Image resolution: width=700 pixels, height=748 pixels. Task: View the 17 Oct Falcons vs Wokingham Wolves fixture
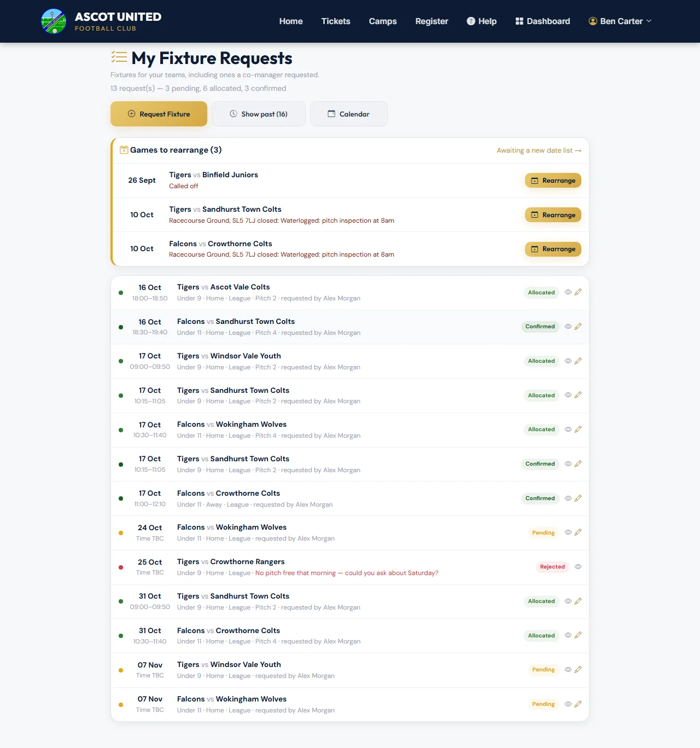pos(568,430)
